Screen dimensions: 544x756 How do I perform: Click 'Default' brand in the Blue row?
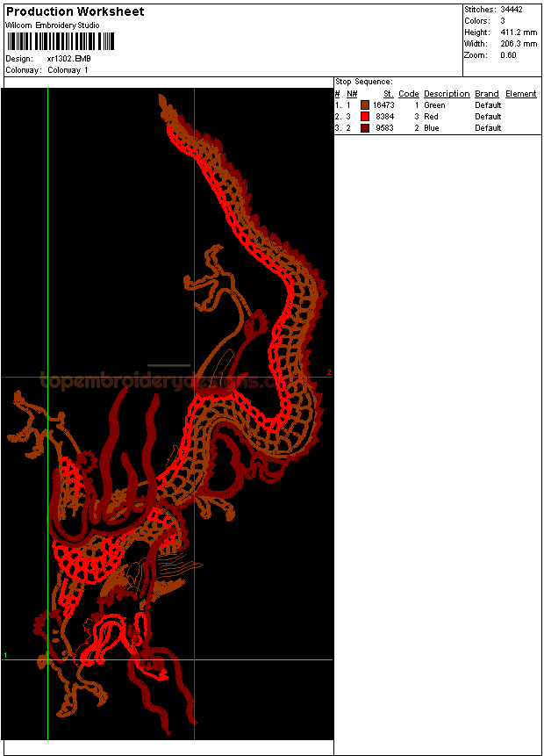pos(488,128)
